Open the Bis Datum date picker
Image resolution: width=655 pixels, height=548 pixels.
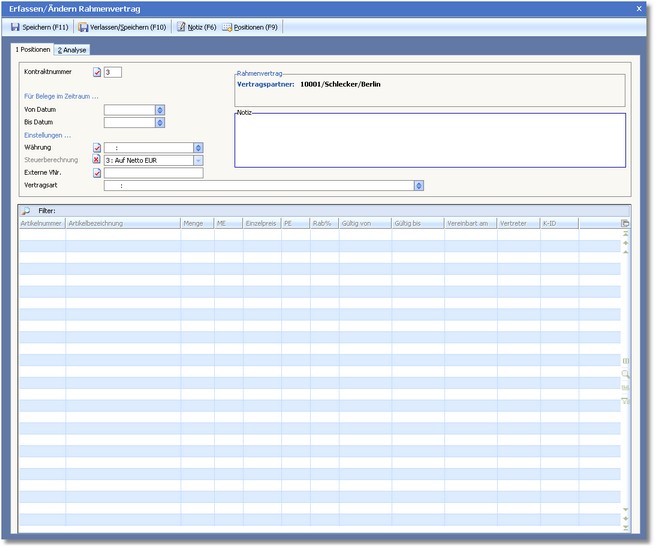(x=160, y=123)
